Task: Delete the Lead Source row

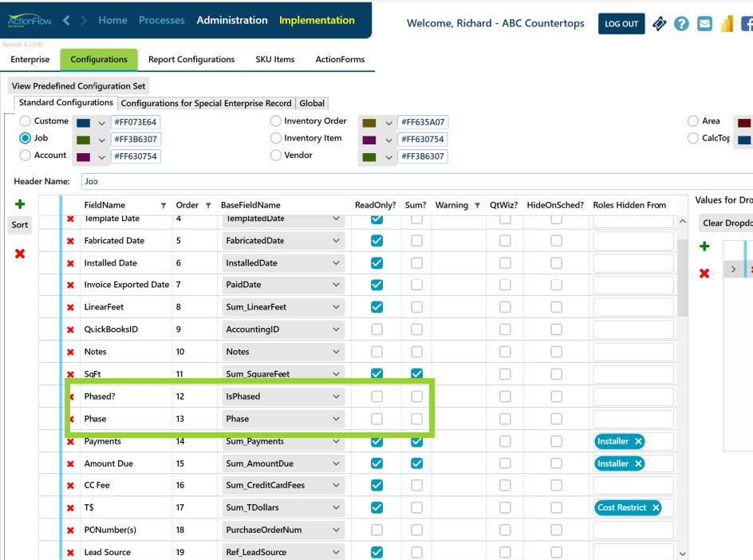Action: pos(70,553)
